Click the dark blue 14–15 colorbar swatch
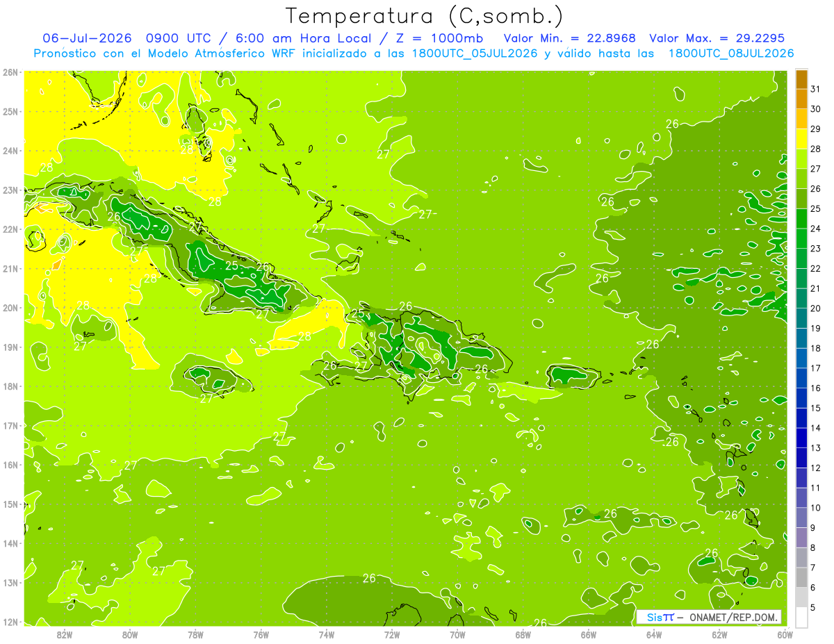This screenshot has height=644, width=834. pos(801,418)
